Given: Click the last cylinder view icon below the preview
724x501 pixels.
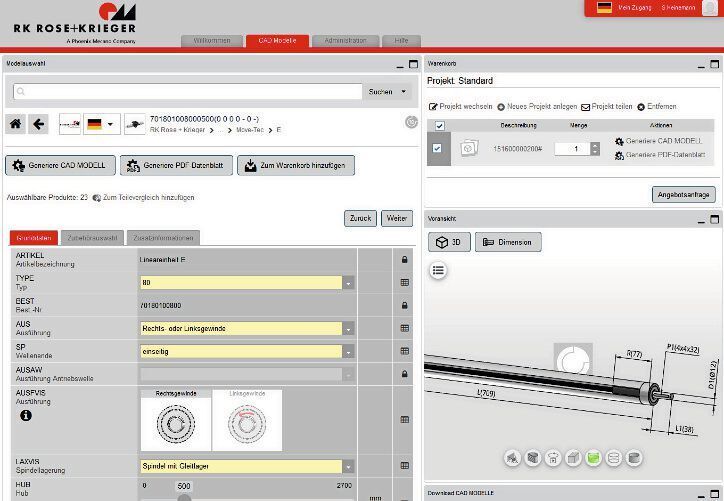Looking at the screenshot, I should (634, 458).
